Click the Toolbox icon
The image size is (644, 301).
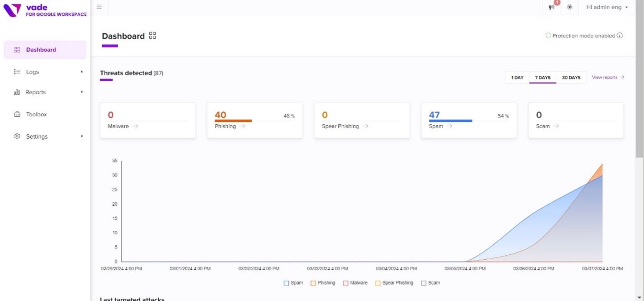[x=17, y=114]
